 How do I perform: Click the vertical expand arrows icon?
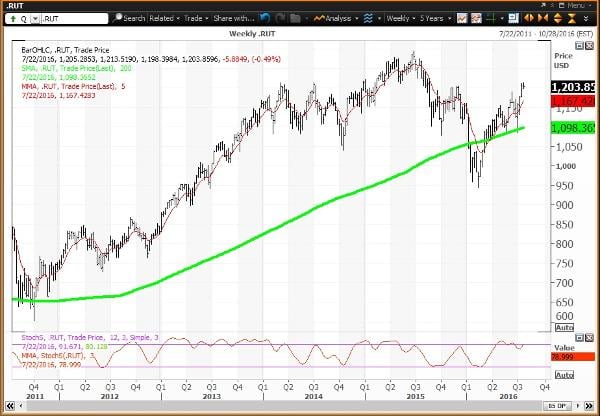(558, 18)
